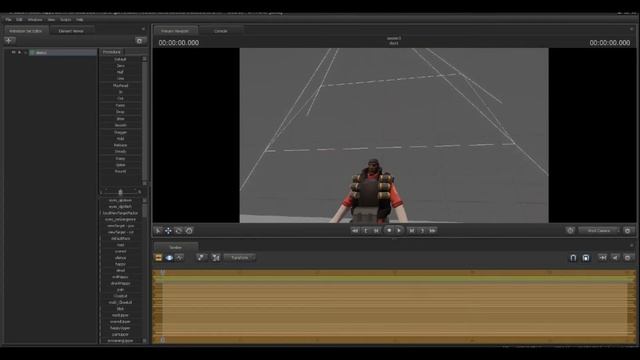Screen dimensions: 640x360
Task: Open Animation Set Editor gear settings
Action: [x=140, y=40]
